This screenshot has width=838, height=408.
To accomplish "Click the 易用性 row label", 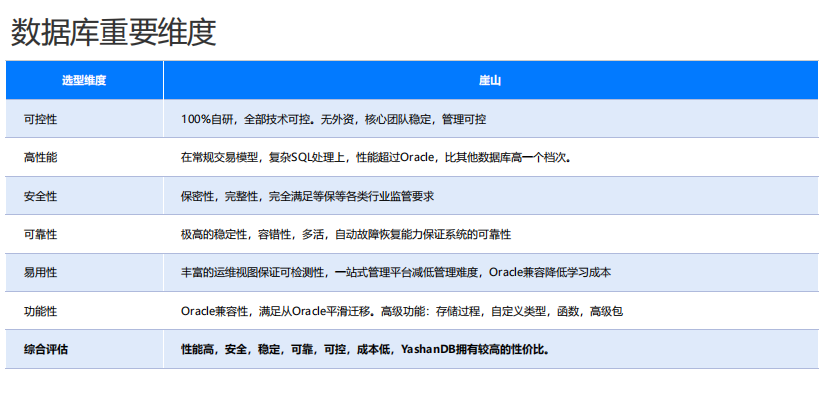I will click(41, 273).
